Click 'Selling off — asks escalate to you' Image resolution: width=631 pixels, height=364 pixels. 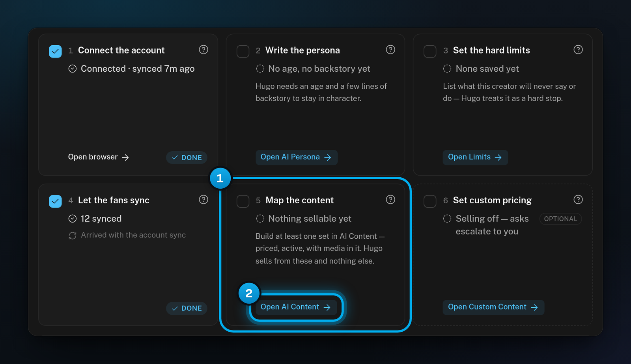pyautogui.click(x=492, y=225)
